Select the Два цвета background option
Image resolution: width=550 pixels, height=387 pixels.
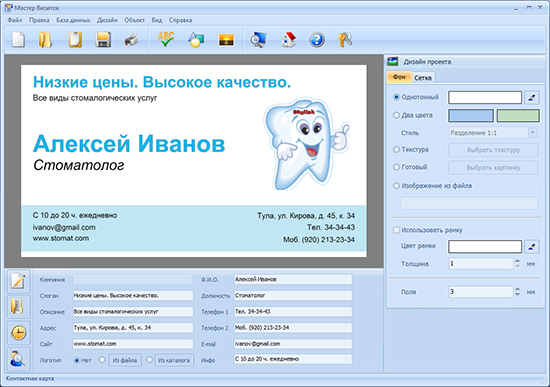click(x=396, y=115)
